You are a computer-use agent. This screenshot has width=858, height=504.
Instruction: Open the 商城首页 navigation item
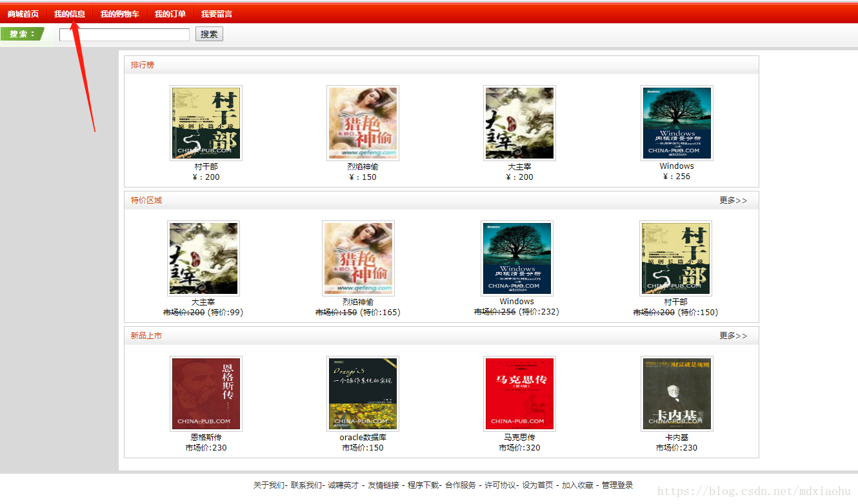tap(23, 14)
